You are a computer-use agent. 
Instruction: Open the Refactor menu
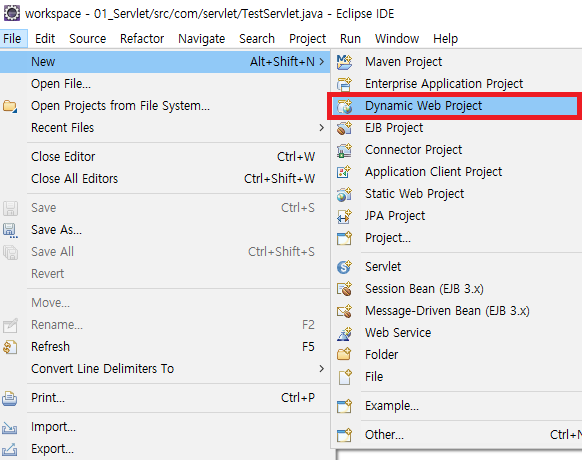pos(142,39)
